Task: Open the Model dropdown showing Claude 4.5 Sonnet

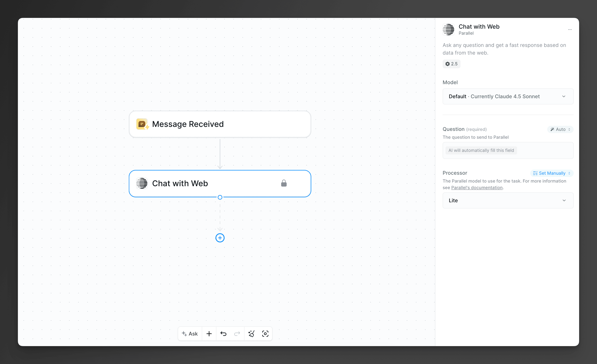Action: coord(508,96)
